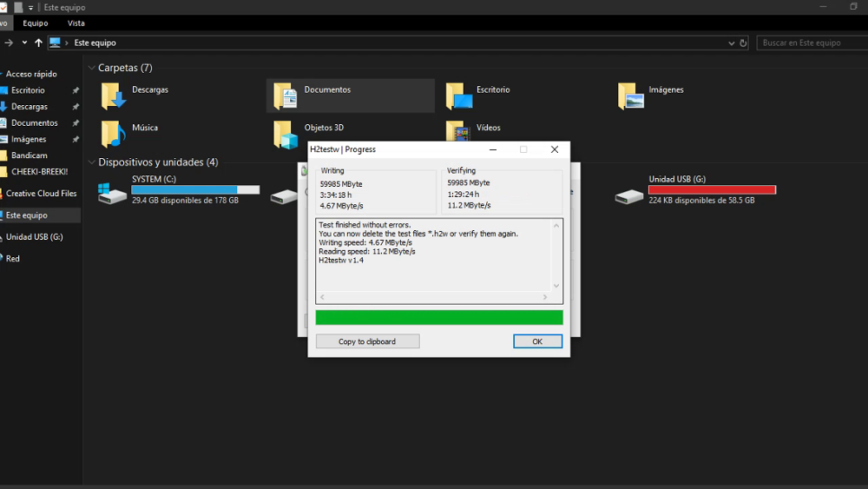Click the Buscar en Este equipo search field
This screenshot has height=489, width=868.
(812, 43)
